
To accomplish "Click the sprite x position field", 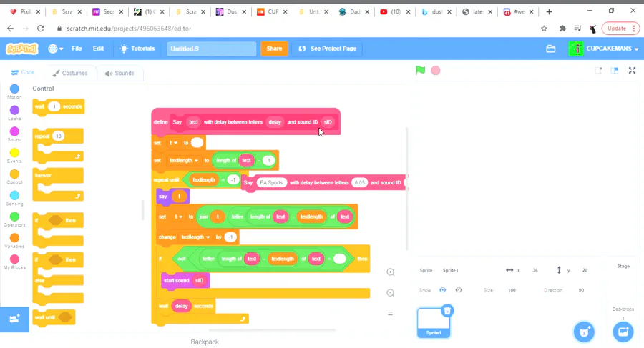I will pos(535,270).
